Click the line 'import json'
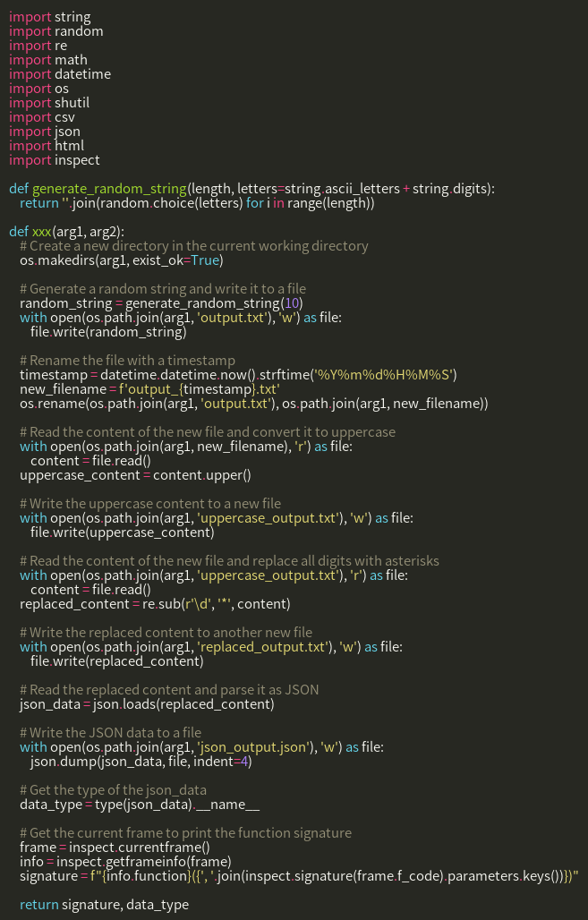 (45, 132)
